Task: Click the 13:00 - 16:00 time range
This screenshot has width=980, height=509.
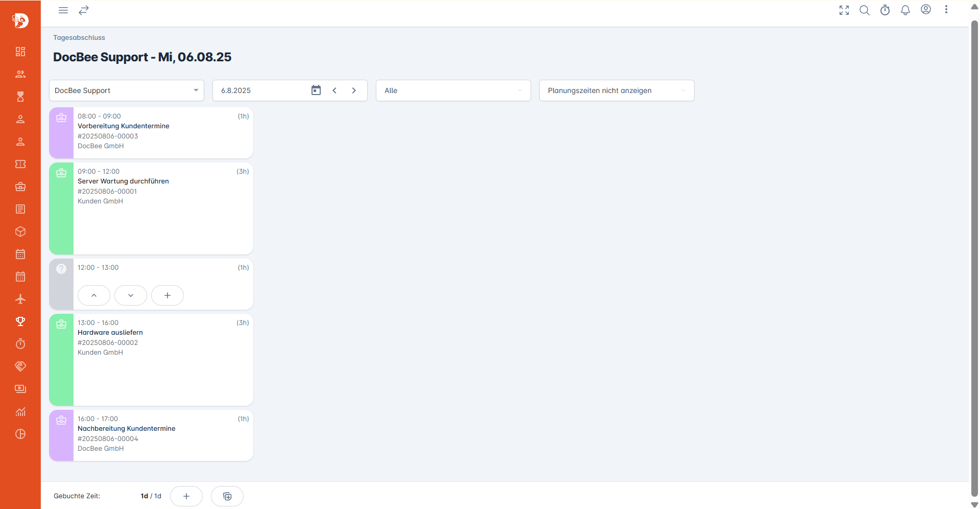Action: tap(98, 323)
